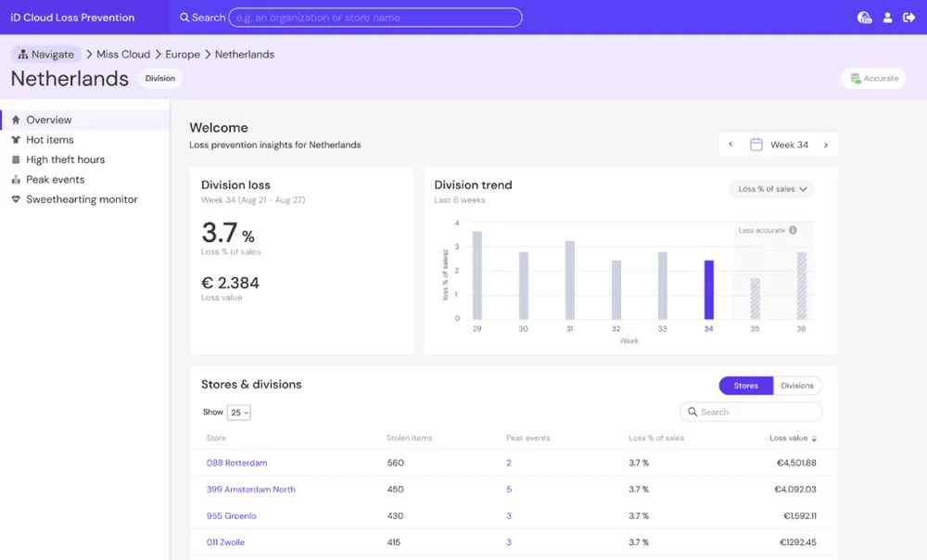Go to previous week with left arrow
This screenshot has width=927, height=560.
pyautogui.click(x=730, y=145)
